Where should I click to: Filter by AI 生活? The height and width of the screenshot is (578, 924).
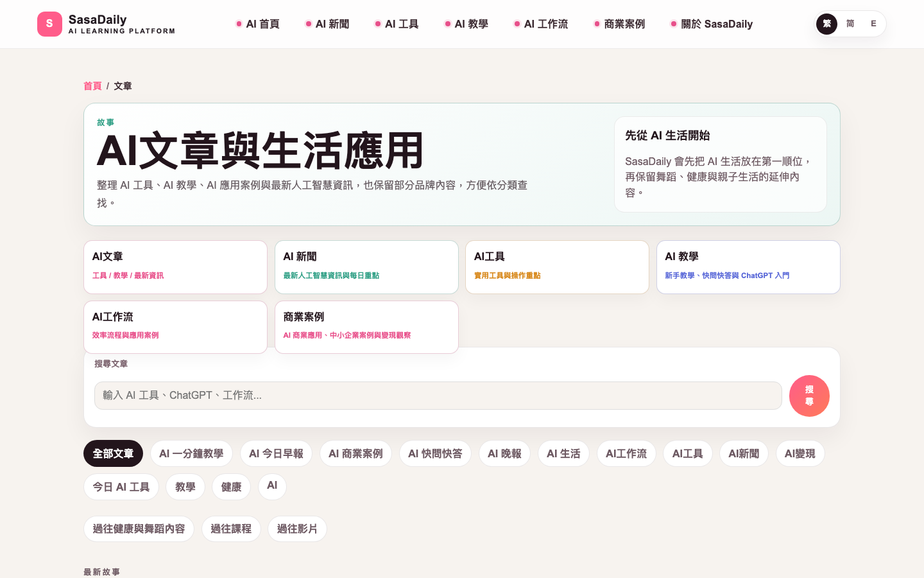coord(563,453)
